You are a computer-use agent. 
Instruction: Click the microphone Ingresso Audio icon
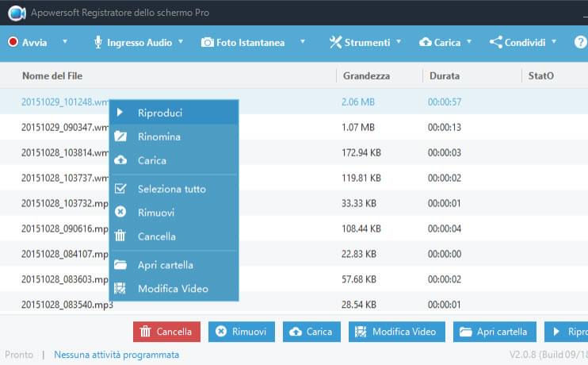(98, 42)
